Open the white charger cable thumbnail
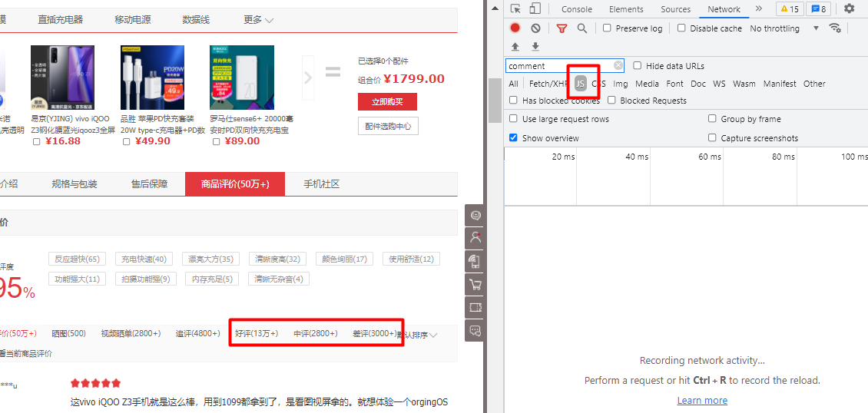The width and height of the screenshot is (868, 413). point(152,78)
